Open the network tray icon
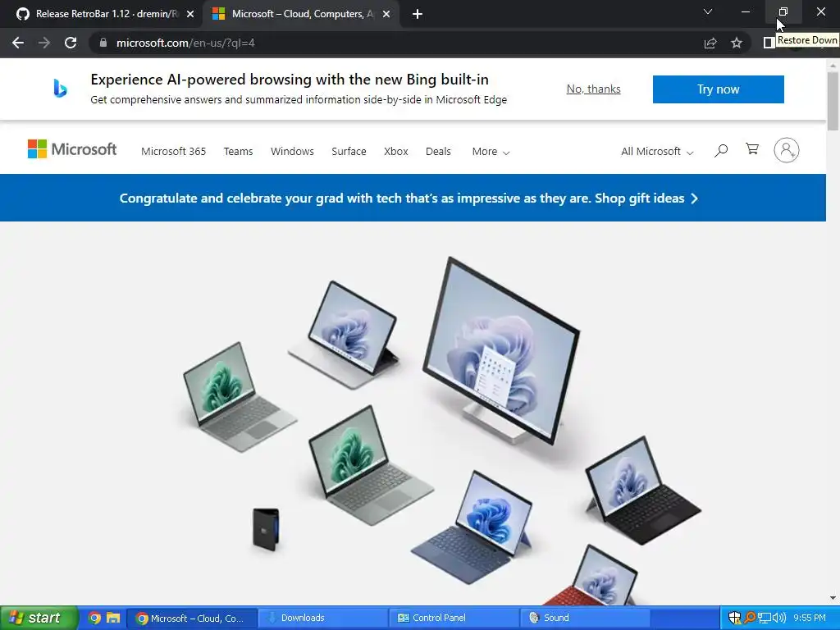This screenshot has width=840, height=630. [765, 619]
